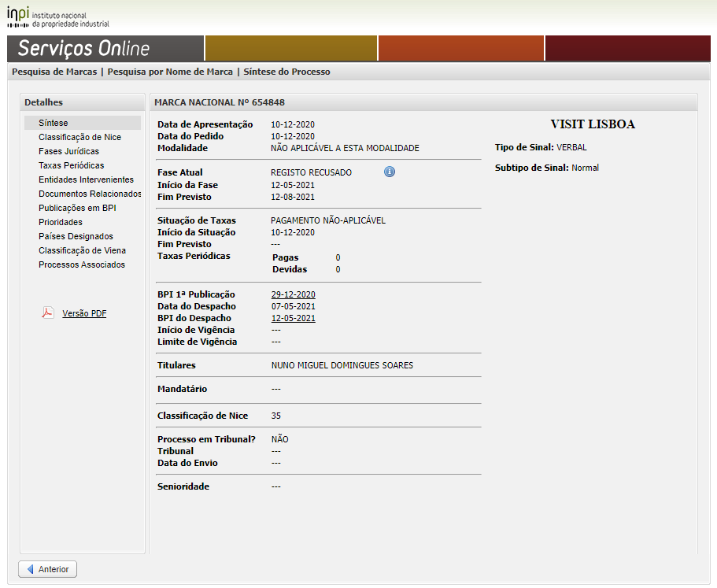Click the MARCA NACIONAL Nº 654848 header
This screenshot has height=588, width=717.
click(x=220, y=102)
